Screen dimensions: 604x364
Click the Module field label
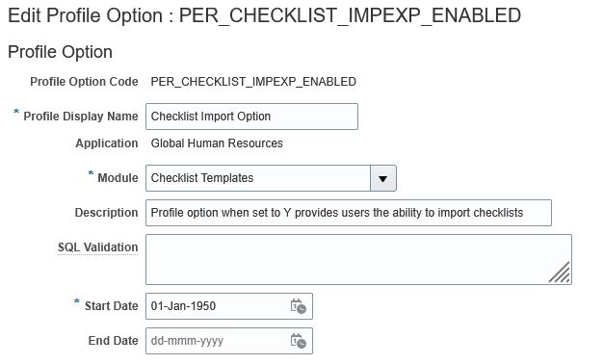point(118,178)
